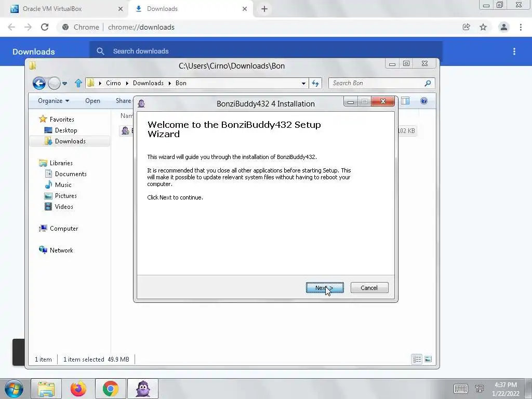
Task: Select Downloads in navigation pane
Action: [x=70, y=141]
